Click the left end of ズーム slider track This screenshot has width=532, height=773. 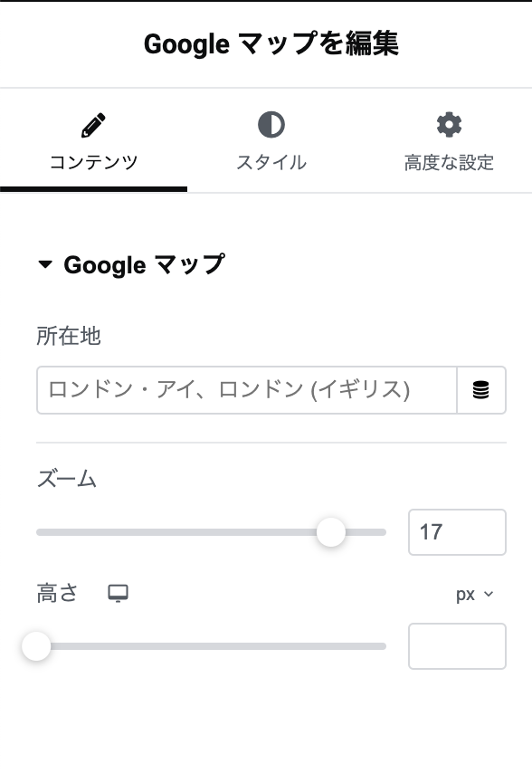click(41, 532)
